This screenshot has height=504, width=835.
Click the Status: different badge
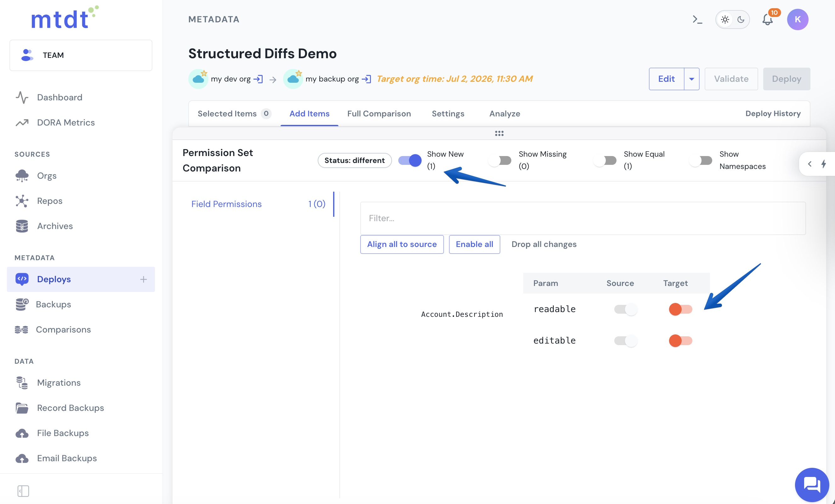point(355,160)
